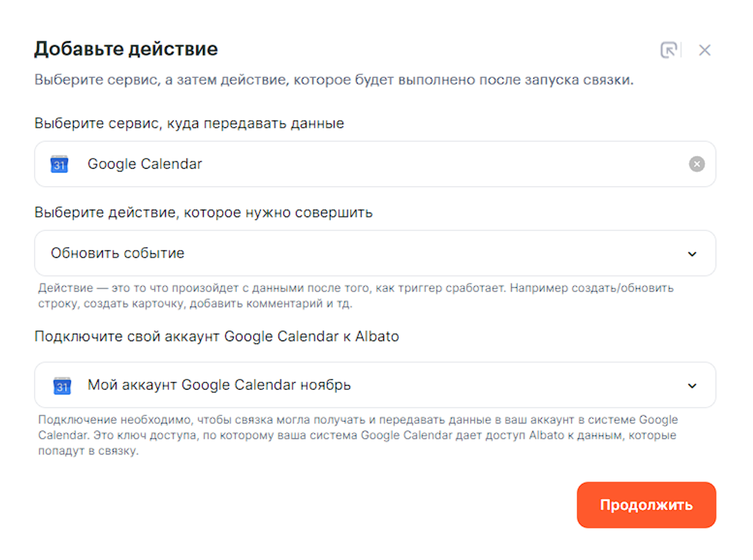Viewport: 753px width, 560px height.
Task: Click the hint text about trigger actions
Action: pyautogui.click(x=355, y=295)
